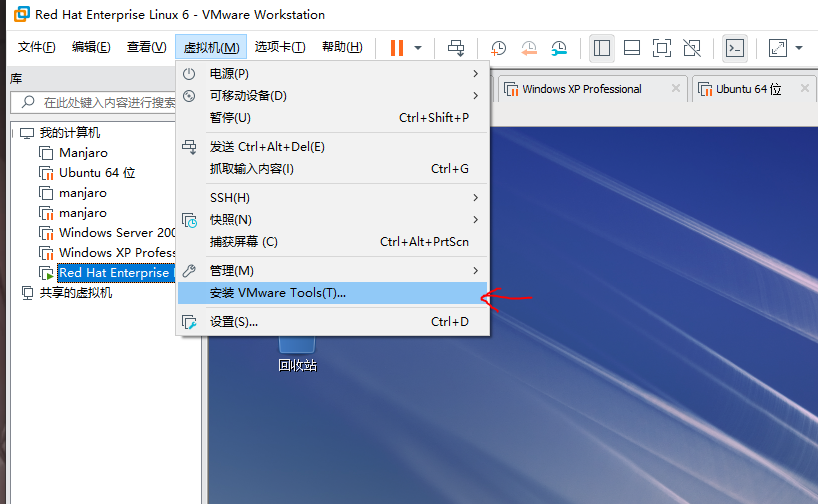
Task: Open the 选项卡(T) menu
Action: (x=280, y=47)
